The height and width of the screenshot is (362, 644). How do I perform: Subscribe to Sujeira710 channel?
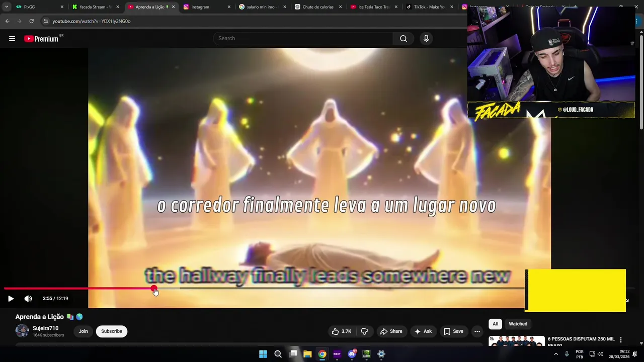[112, 331]
